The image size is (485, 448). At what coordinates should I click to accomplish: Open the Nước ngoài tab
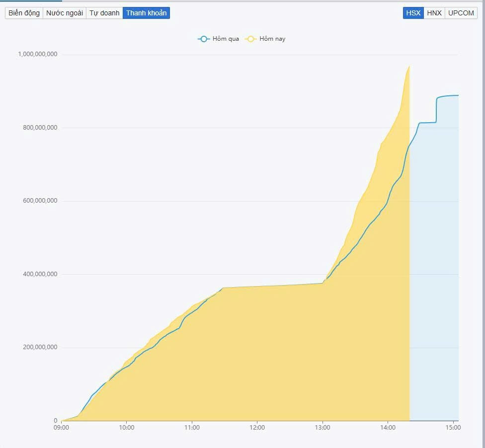click(65, 13)
